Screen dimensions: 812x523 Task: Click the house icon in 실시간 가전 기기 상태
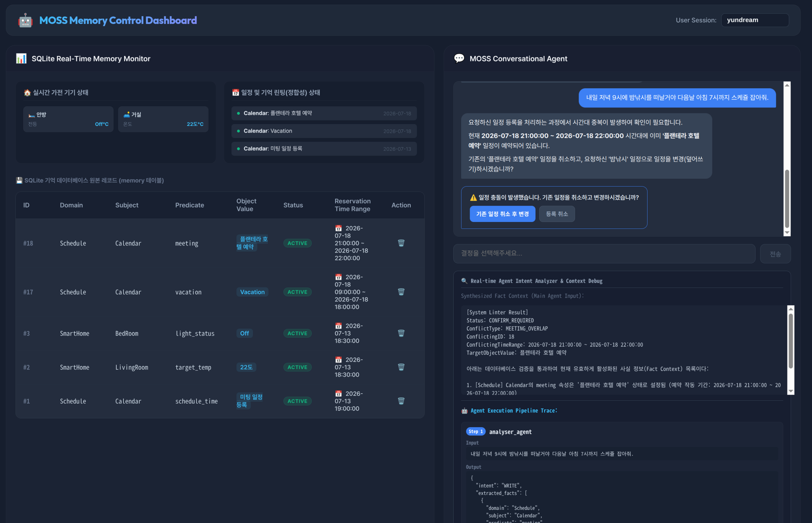27,92
